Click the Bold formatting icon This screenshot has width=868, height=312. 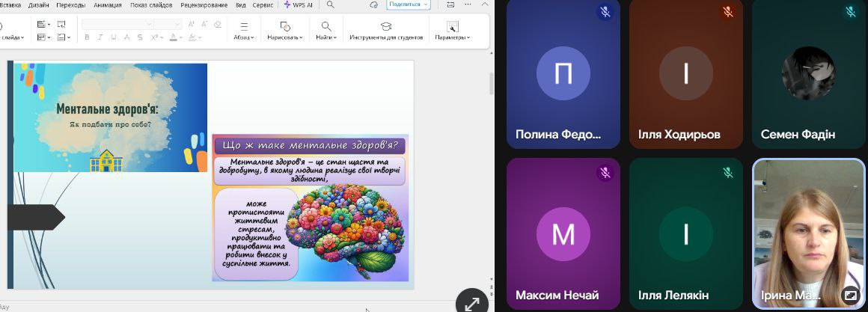point(87,37)
